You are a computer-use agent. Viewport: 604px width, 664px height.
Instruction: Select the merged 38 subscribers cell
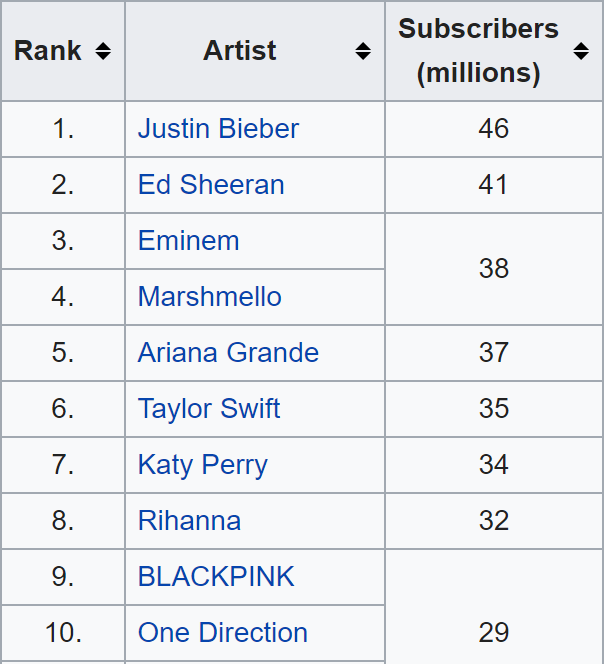point(493,269)
